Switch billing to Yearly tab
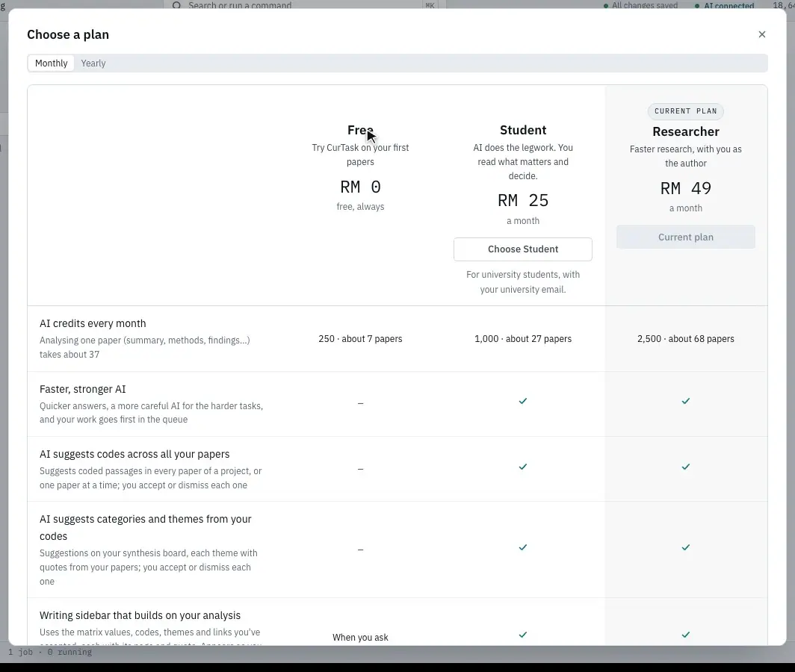 (x=93, y=63)
